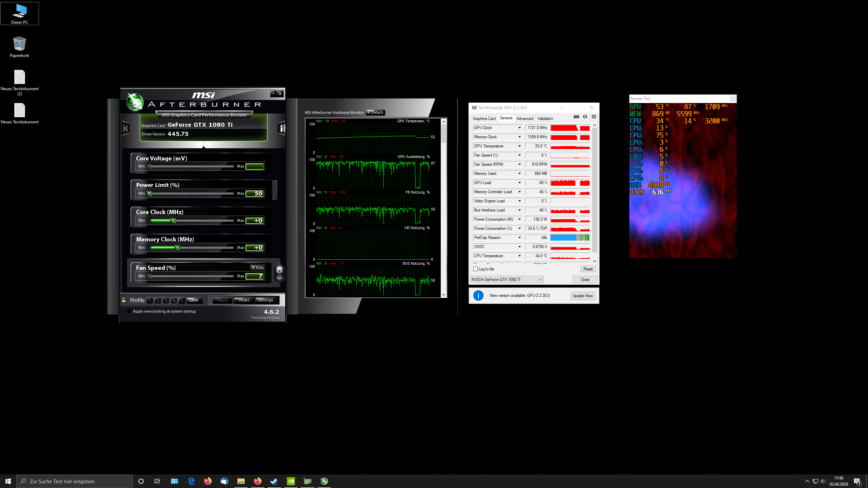The width and height of the screenshot is (868, 488).
Task: Open the GPU-Z hamburger menu icon
Action: 594,117
